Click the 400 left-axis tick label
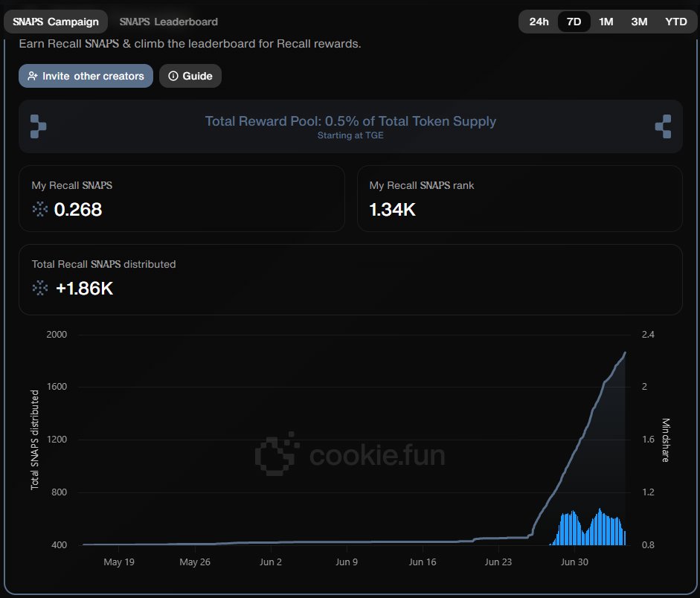700x598 pixels. pos(59,544)
